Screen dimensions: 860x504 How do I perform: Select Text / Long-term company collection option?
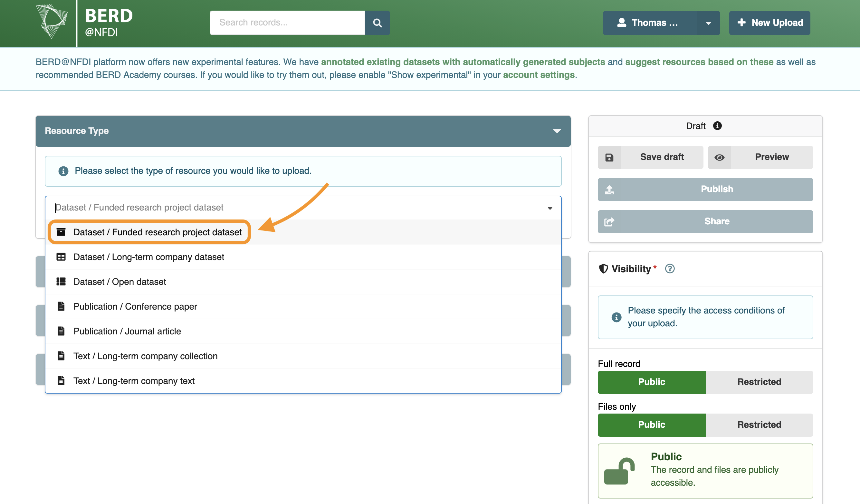[x=303, y=356]
